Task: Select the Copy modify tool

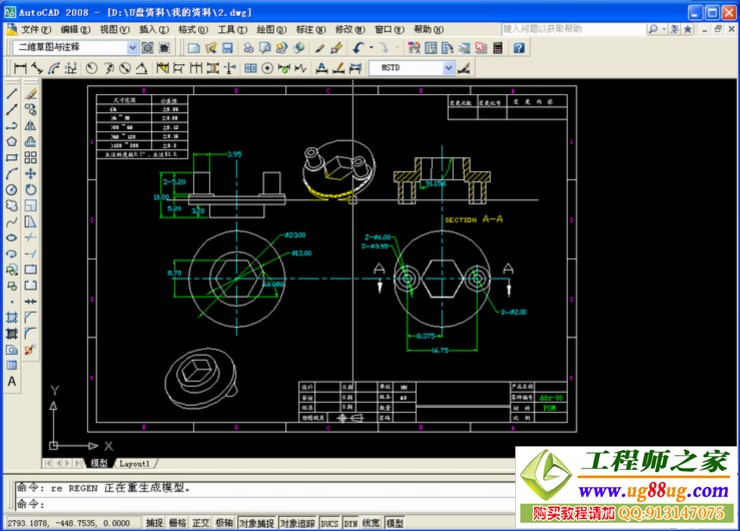Action: (31, 110)
